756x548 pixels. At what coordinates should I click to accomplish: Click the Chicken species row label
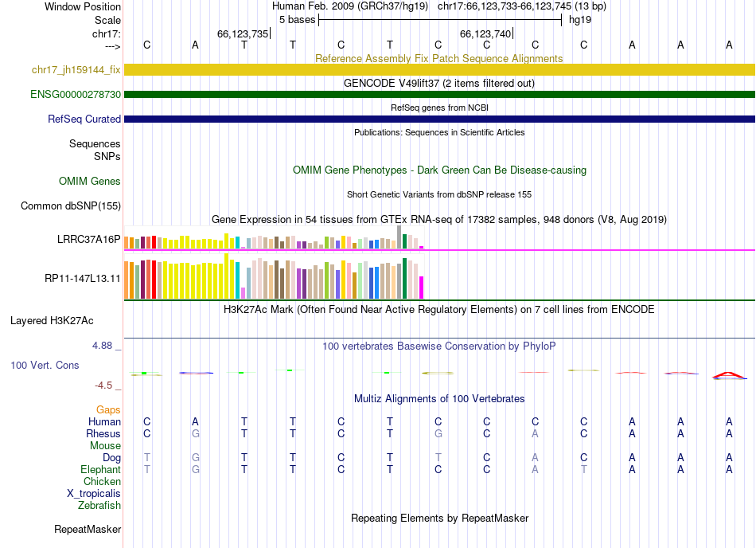pos(102,481)
